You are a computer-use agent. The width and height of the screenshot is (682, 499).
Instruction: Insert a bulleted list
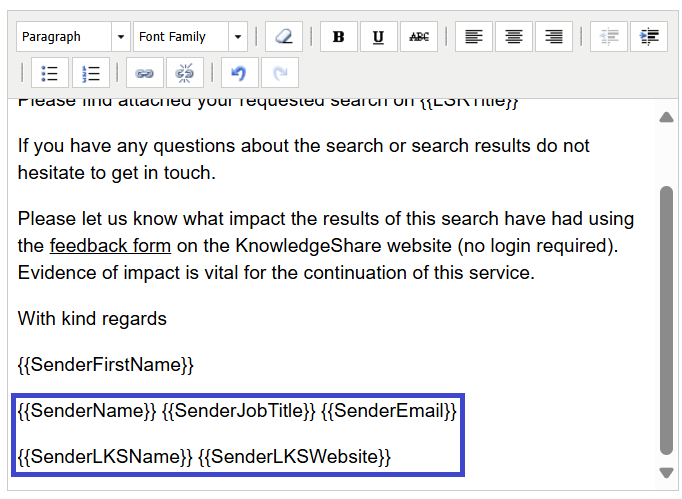(50, 73)
